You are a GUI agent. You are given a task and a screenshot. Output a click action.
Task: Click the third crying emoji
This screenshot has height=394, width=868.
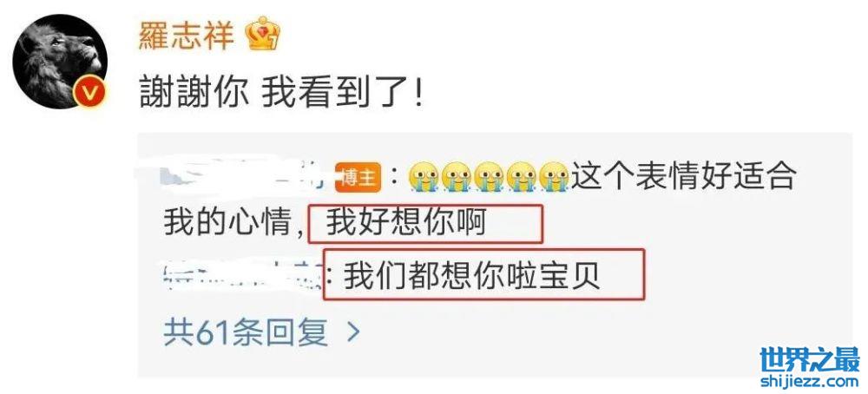pos(488,178)
